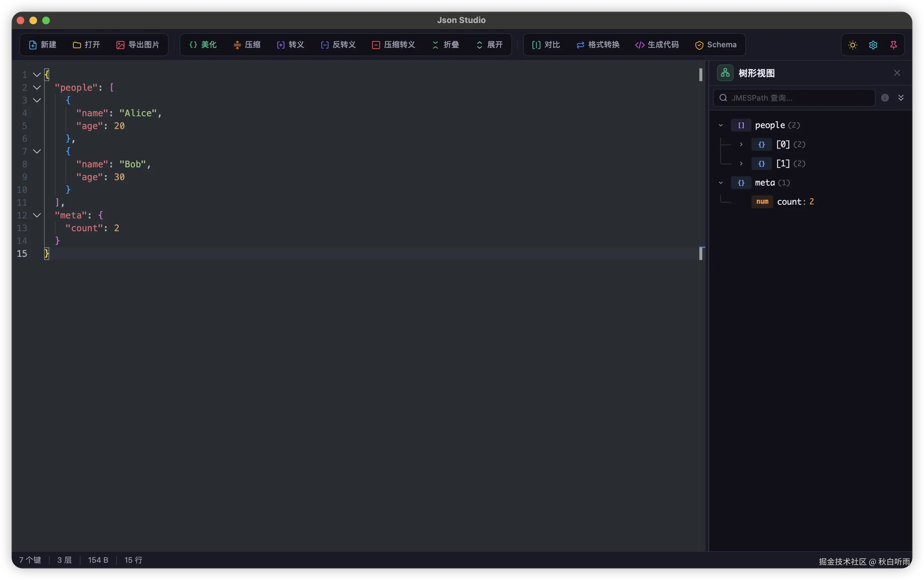Click the 反转义 unescape icon
924x580 pixels.
(x=338, y=44)
